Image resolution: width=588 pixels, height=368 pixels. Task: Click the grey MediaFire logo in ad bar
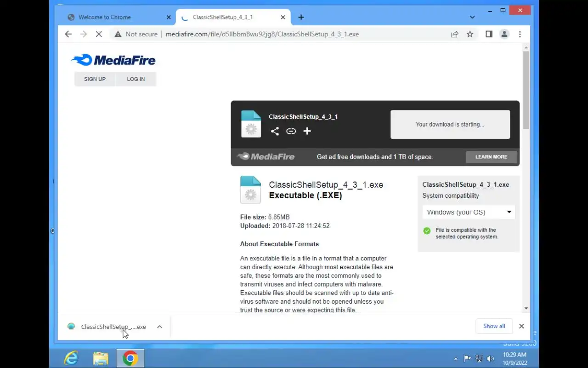266,157
